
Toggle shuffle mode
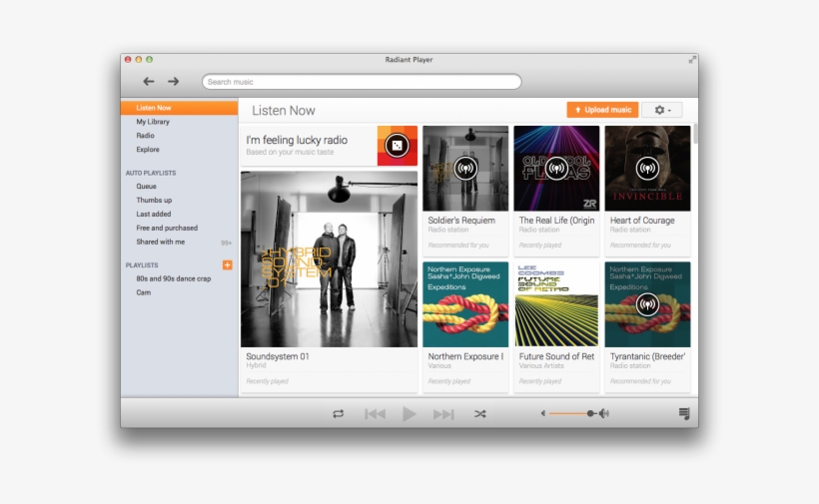[480, 414]
